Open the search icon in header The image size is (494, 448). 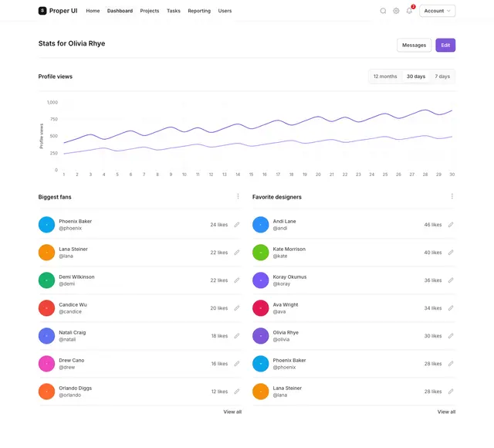coord(383,11)
